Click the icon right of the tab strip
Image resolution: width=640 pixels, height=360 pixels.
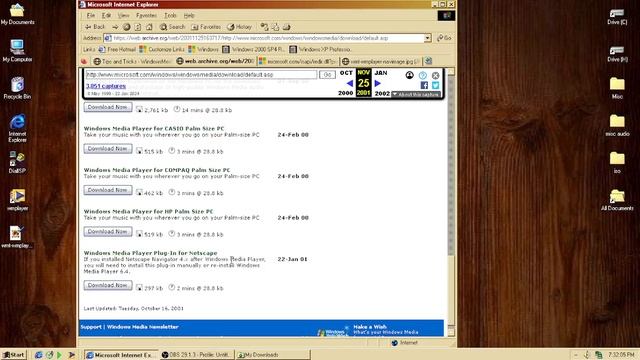[428, 61]
